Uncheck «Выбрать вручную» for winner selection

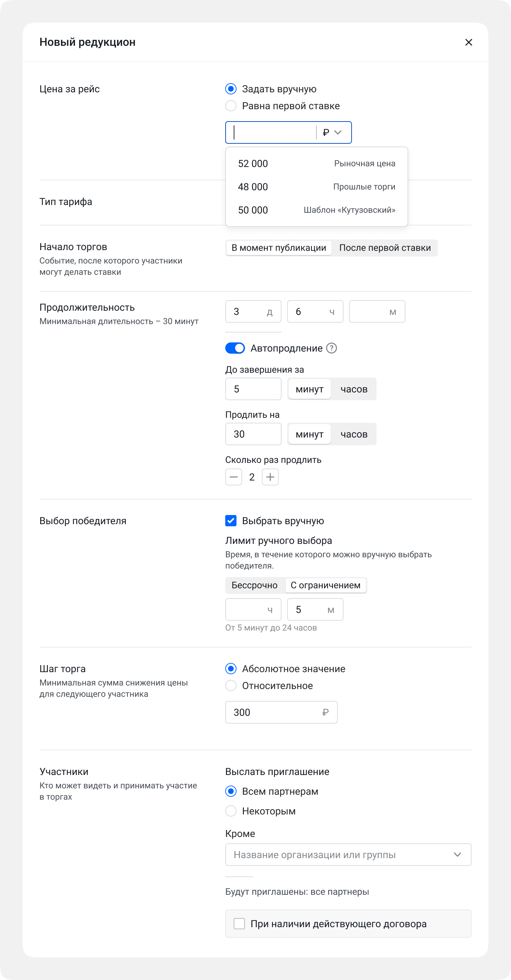(x=231, y=520)
